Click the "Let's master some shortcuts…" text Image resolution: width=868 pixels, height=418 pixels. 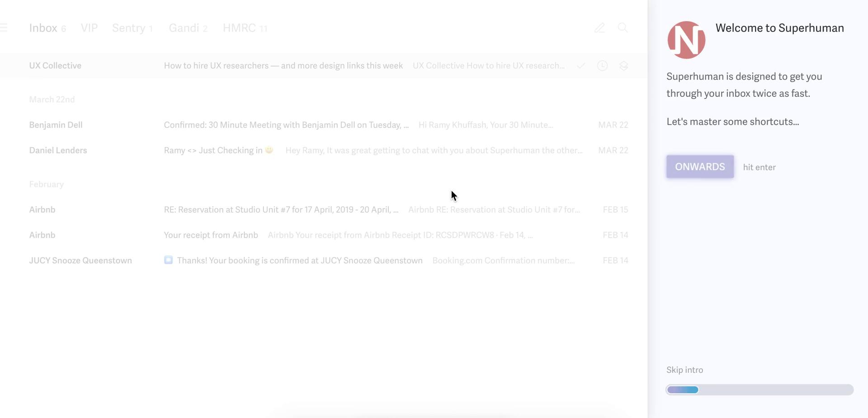pos(733,122)
